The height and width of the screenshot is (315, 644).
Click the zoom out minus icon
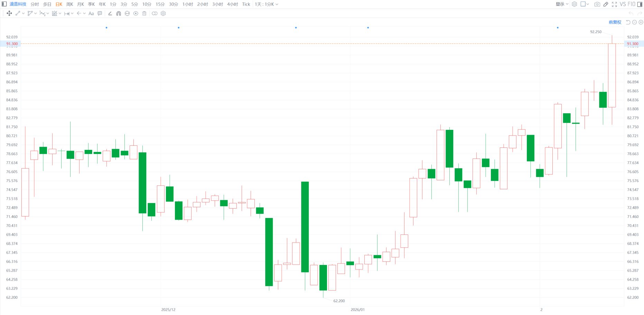tap(634, 22)
